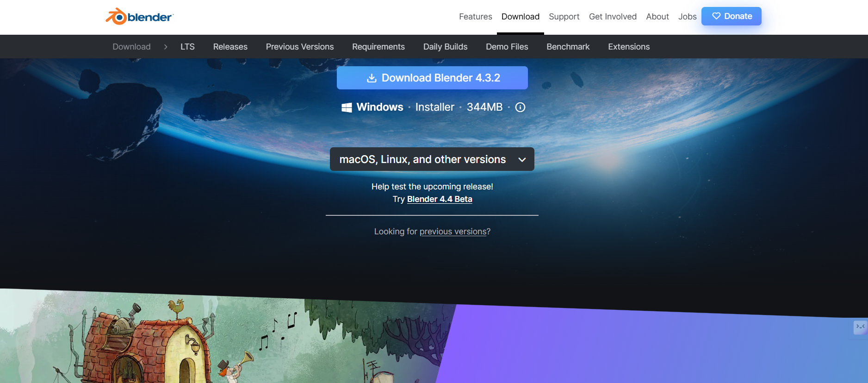This screenshot has height=383, width=868.
Task: Click the small widget icon at the right edge
Action: [x=860, y=327]
